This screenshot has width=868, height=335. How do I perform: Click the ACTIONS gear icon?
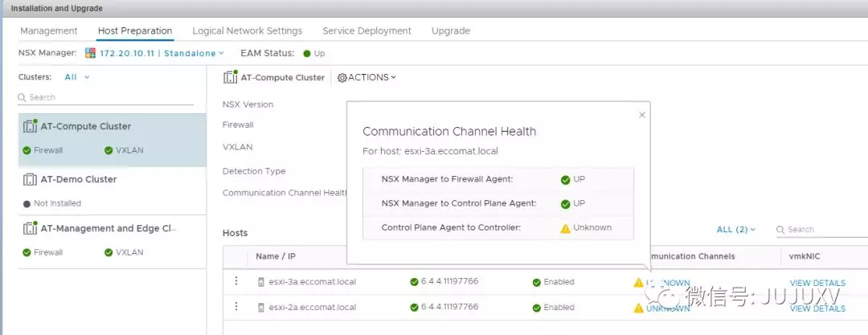(342, 77)
